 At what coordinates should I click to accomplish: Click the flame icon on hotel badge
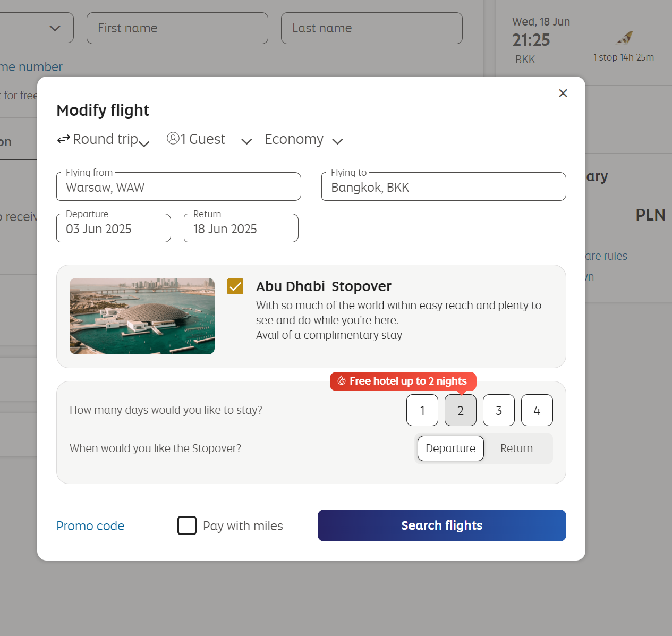[342, 381]
